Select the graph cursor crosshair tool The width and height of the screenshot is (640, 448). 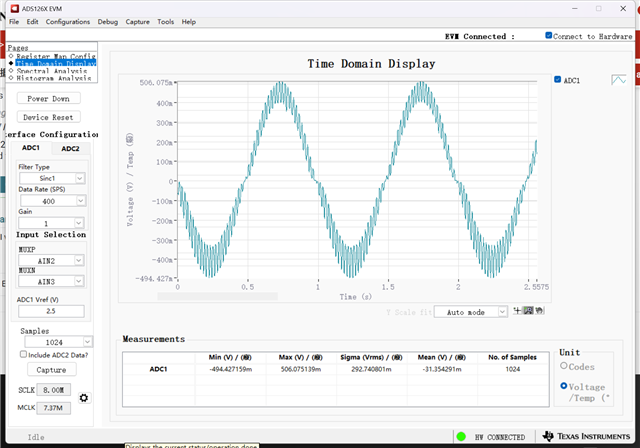click(x=518, y=311)
